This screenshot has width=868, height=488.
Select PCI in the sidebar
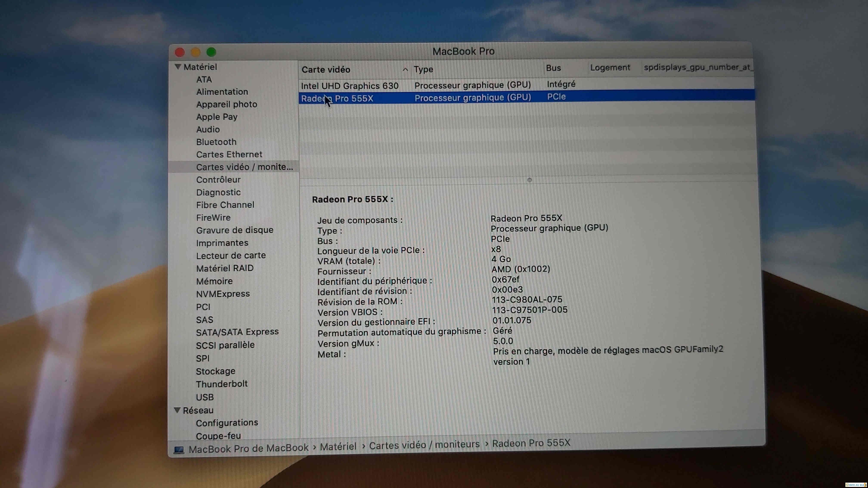tap(203, 307)
